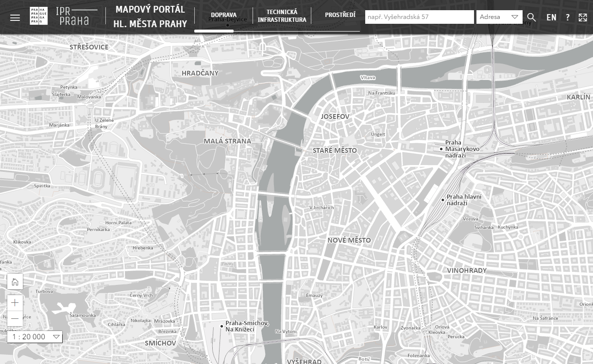Viewport: 593px width, 364px height.
Task: Open the Prostředí tab
Action: (340, 15)
